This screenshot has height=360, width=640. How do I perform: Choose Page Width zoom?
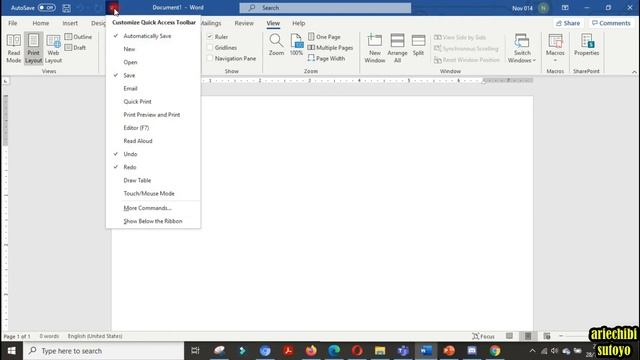326,58
